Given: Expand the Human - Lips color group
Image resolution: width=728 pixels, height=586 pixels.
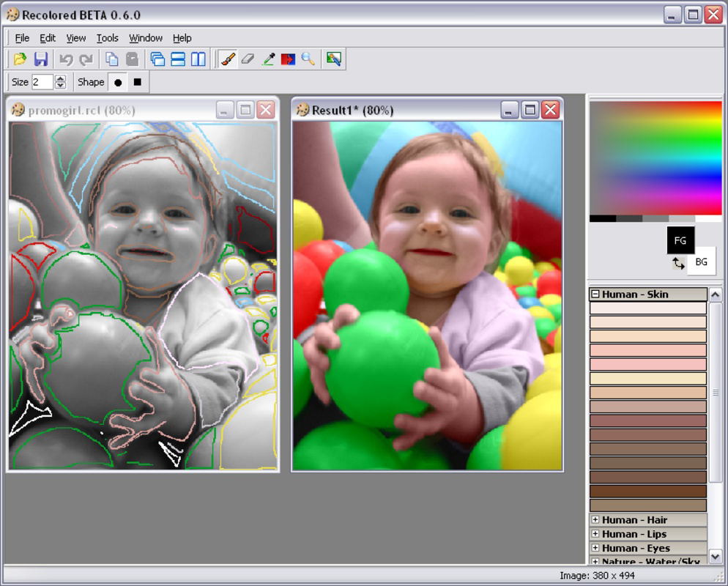Looking at the screenshot, I should [595, 534].
